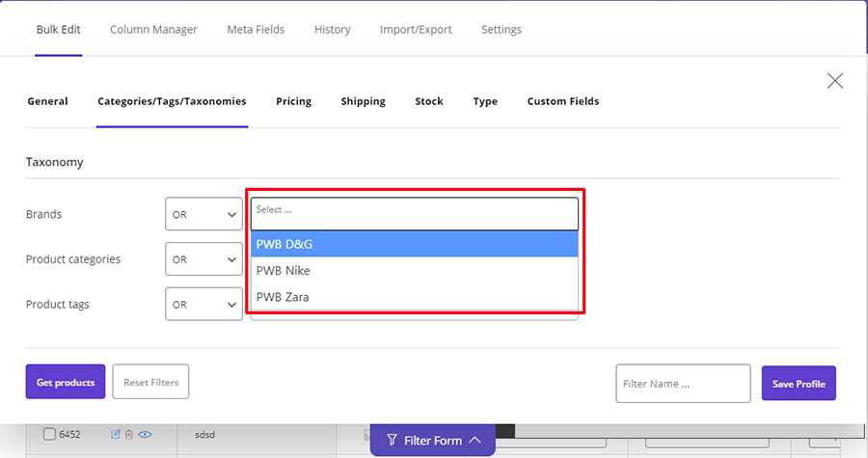The image size is (868, 458).
Task: Open the Custom Fields filter tab
Action: [563, 101]
